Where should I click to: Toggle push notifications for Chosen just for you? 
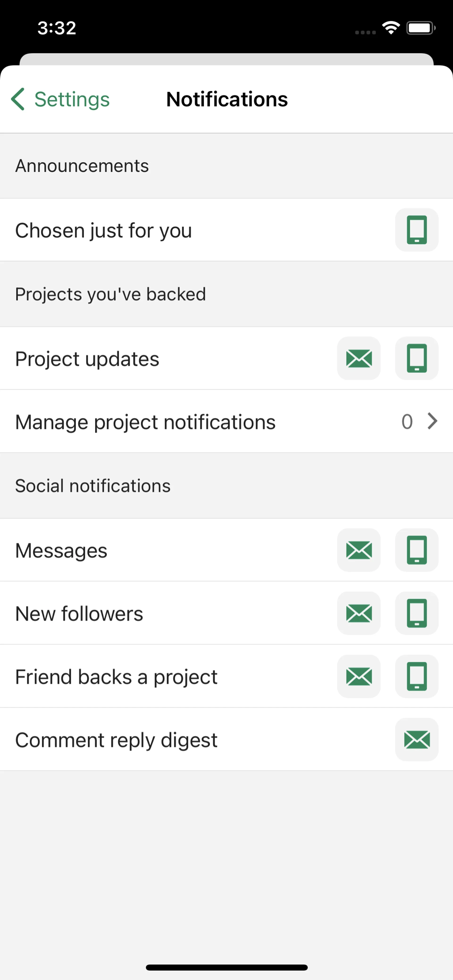416,230
